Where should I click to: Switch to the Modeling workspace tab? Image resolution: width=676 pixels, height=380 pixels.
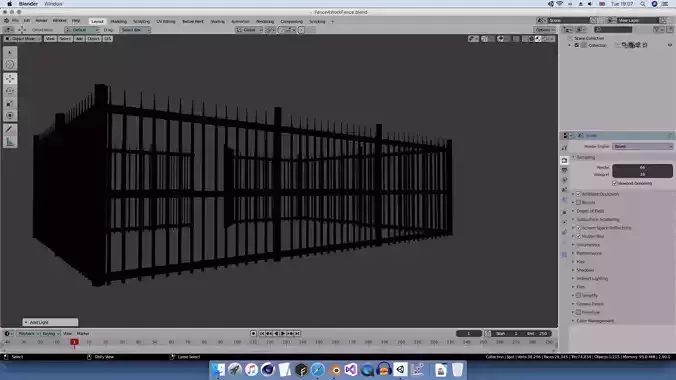pos(118,21)
